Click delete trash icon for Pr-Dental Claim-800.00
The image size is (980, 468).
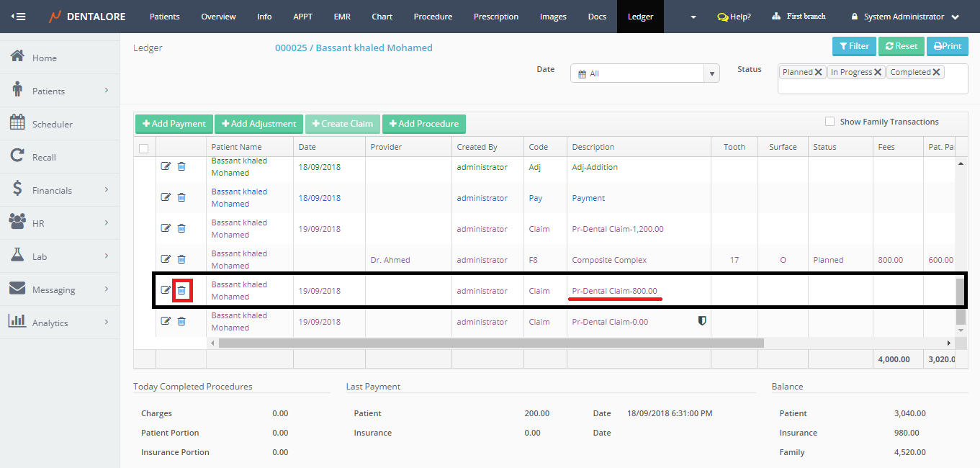click(x=181, y=290)
